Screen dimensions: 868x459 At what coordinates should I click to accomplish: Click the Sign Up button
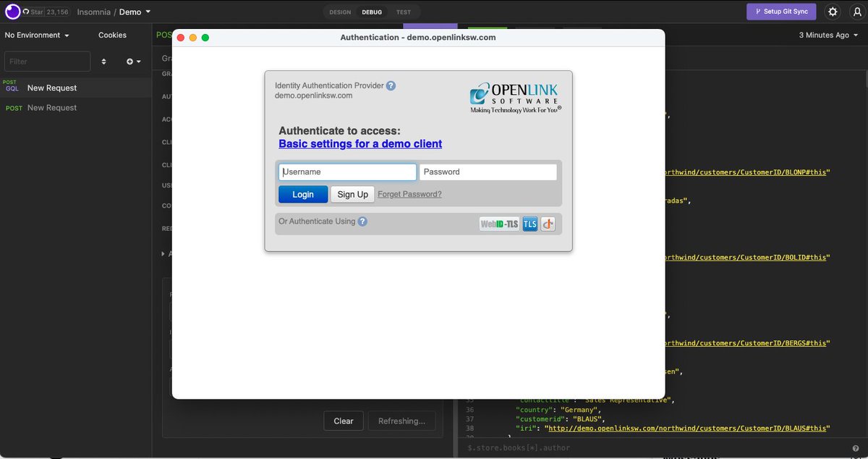pyautogui.click(x=352, y=194)
